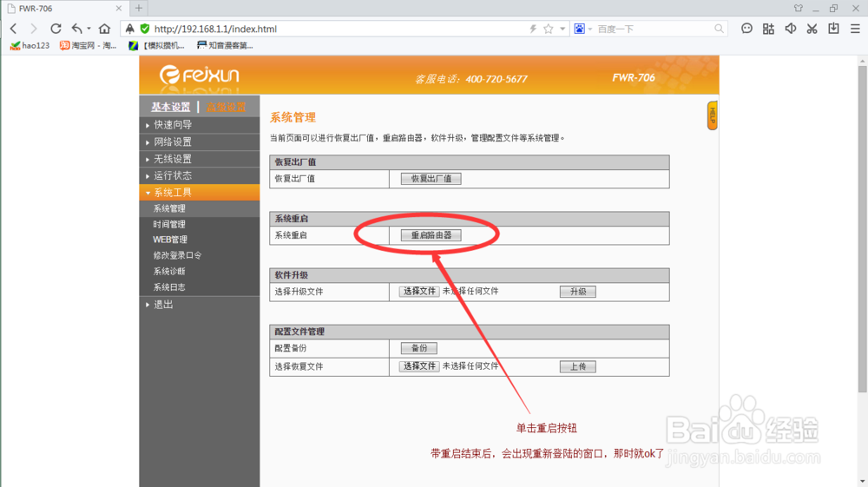Click the 升级 button
This screenshot has height=487, width=868.
[x=578, y=292]
